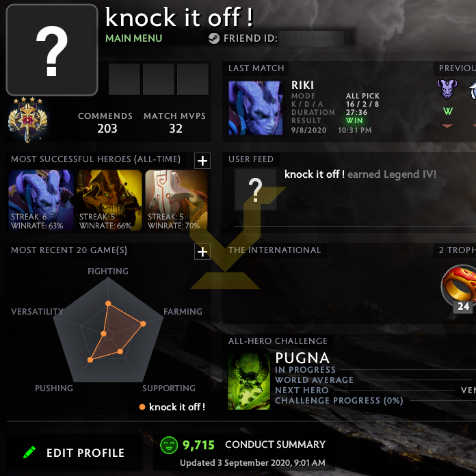Open the Previous matches tab

[455, 68]
